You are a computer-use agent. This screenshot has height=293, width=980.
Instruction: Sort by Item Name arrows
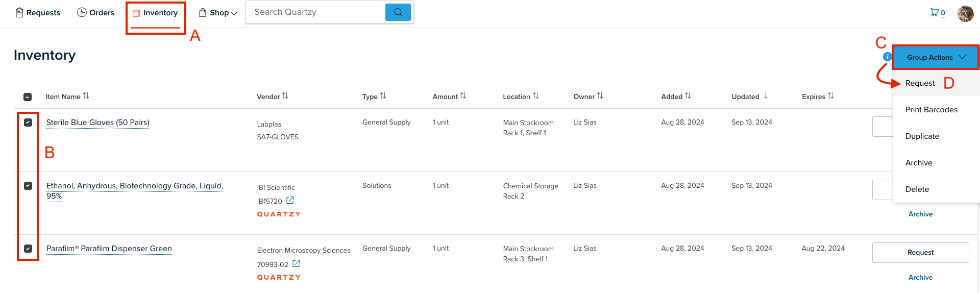86,96
